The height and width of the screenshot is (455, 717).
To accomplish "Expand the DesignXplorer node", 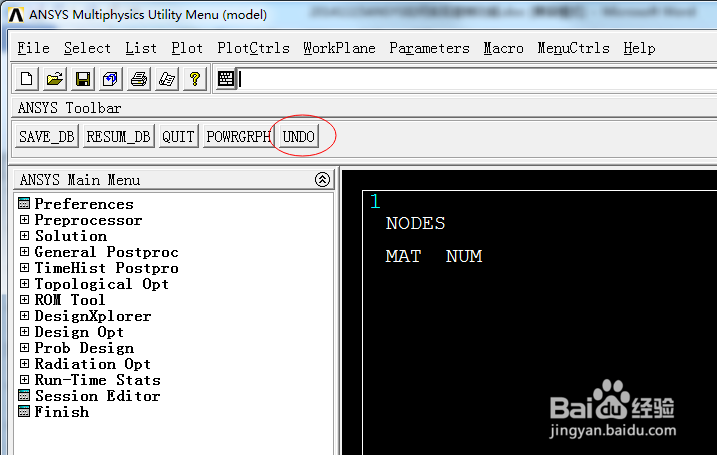I will (24, 316).
